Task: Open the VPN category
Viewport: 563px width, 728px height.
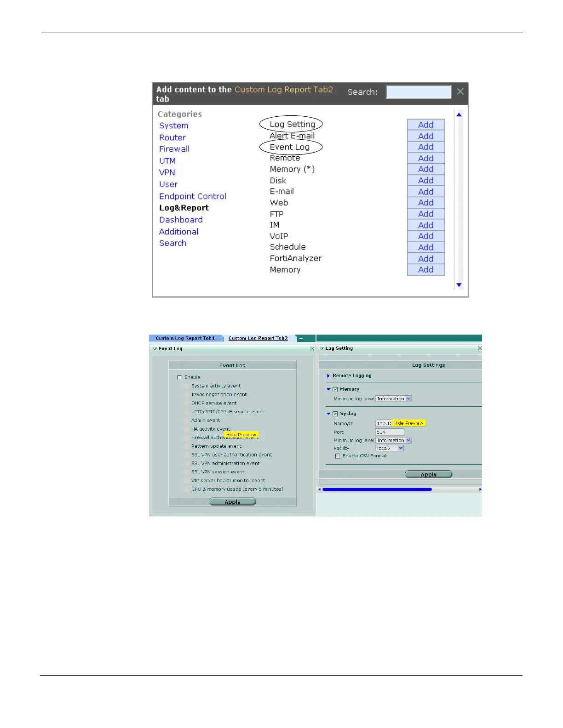Action: (167, 172)
